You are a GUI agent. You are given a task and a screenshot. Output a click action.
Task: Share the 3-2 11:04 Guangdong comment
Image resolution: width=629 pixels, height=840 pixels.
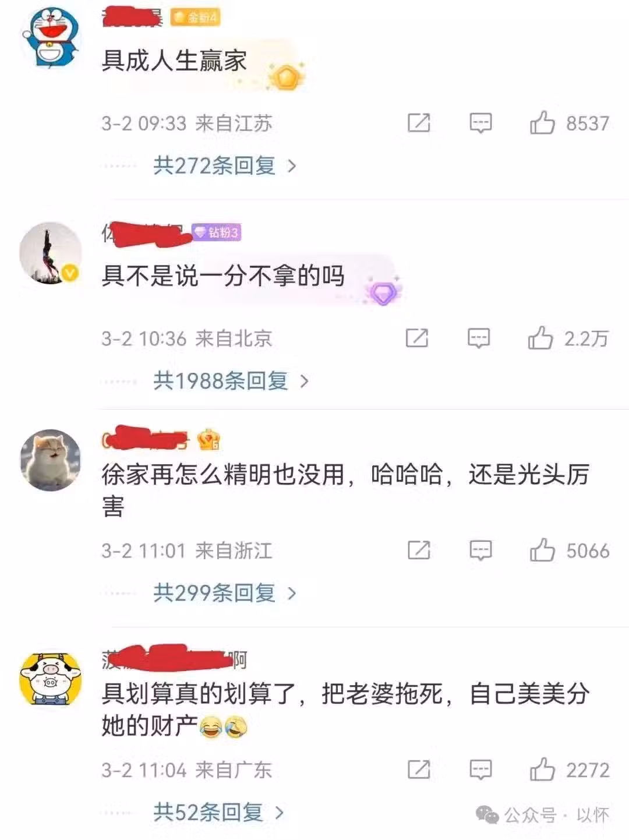pos(419,770)
